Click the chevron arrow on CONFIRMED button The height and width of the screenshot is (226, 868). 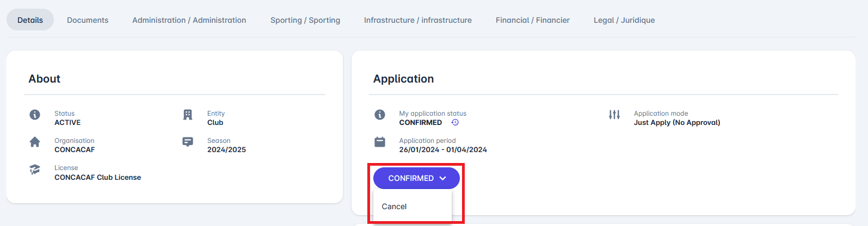[x=443, y=178]
